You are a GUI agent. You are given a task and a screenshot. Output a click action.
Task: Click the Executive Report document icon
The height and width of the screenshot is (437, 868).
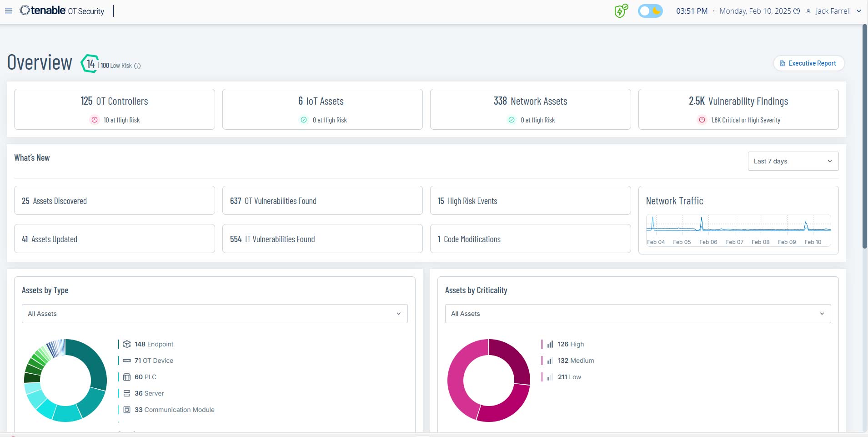tap(783, 63)
